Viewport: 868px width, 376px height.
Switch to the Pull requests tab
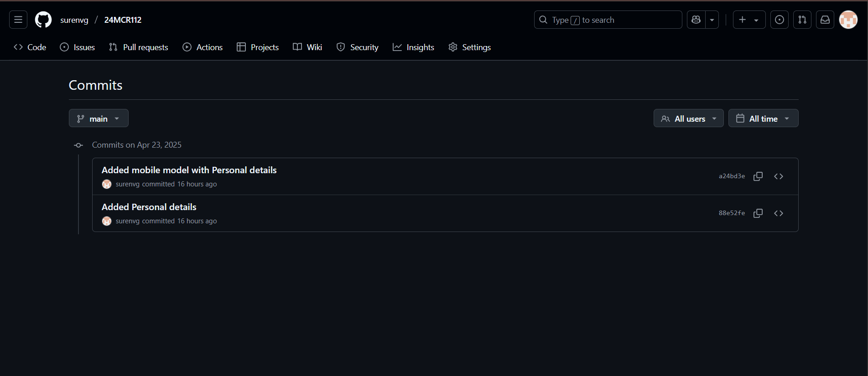[x=139, y=47]
